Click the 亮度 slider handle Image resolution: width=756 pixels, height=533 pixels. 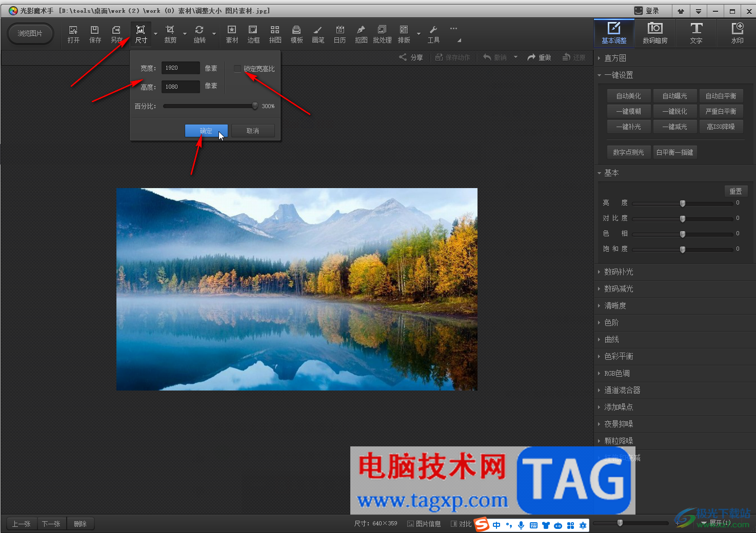point(683,203)
